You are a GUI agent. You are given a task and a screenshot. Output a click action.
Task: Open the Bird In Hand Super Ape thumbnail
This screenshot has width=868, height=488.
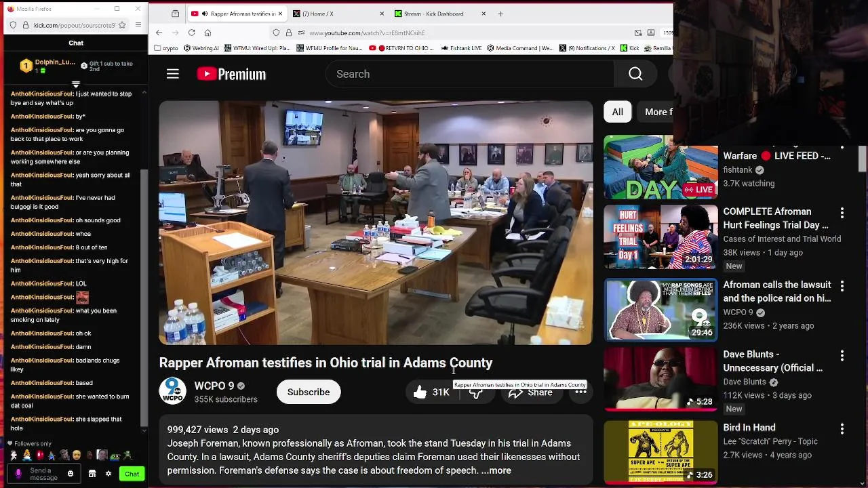pyautogui.click(x=660, y=452)
